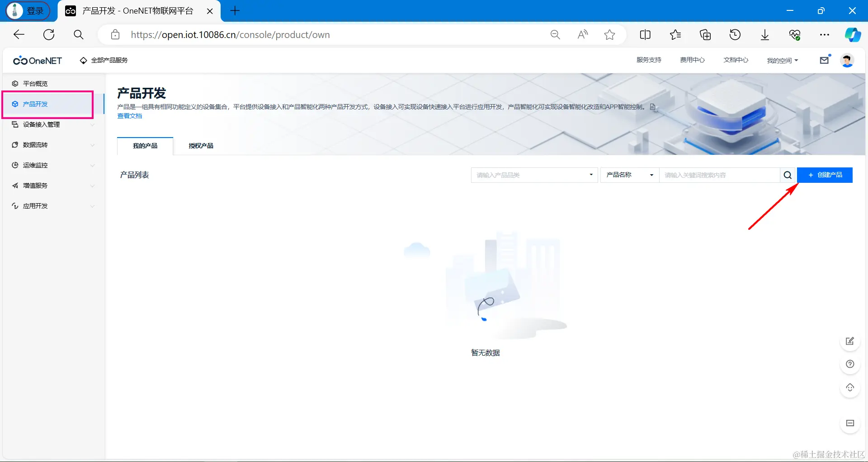The height and width of the screenshot is (462, 868).
Task: Open the 产品名称 filter dropdown
Action: pos(630,175)
